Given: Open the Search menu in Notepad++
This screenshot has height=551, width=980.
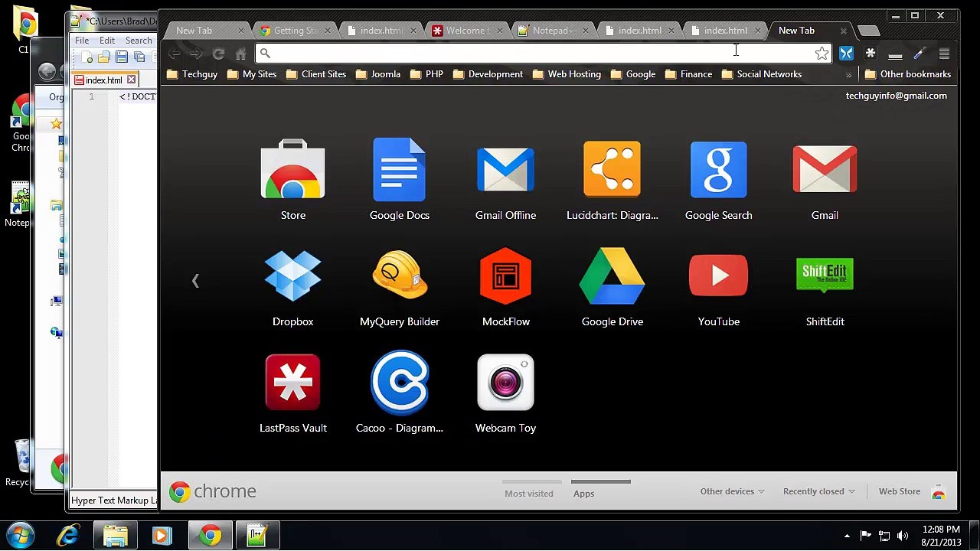Looking at the screenshot, I should point(139,41).
